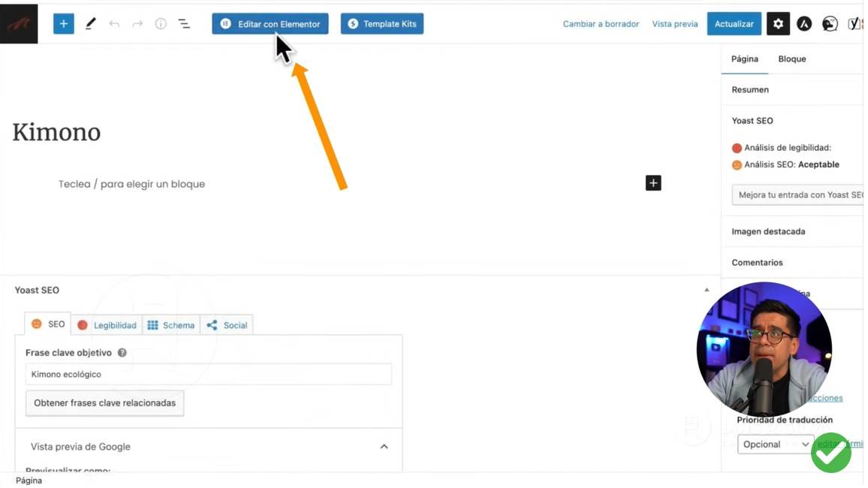The image size is (868, 488).
Task: Click the undo arrow icon
Action: point(114,24)
